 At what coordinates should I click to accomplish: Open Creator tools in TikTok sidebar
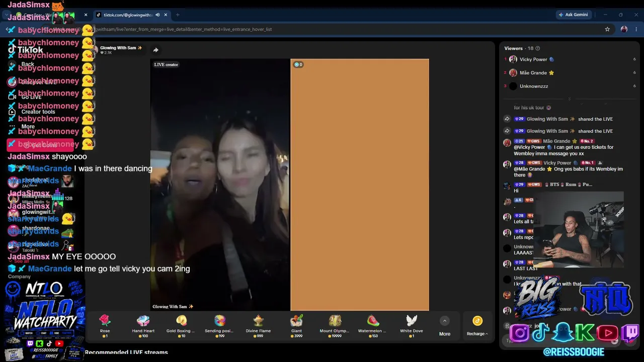point(33,112)
